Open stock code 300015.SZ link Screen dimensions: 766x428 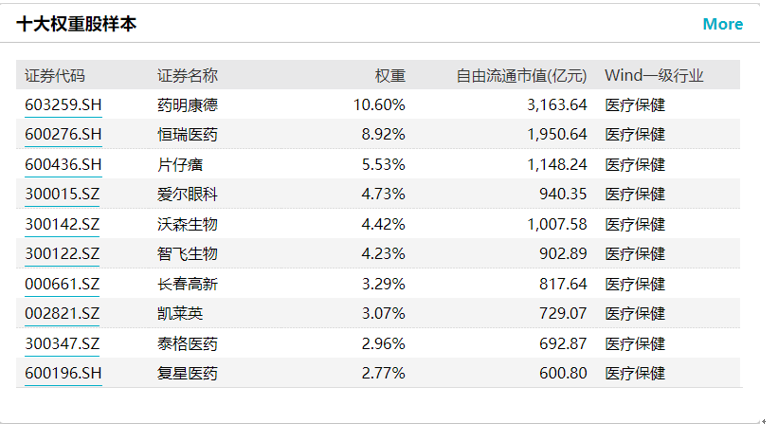(x=62, y=194)
